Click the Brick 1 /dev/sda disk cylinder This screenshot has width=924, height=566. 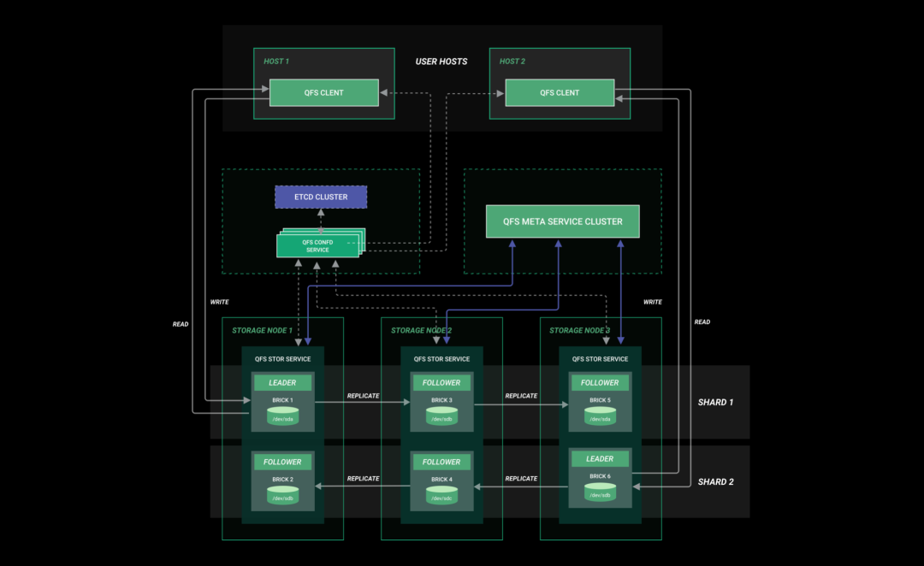coord(283,416)
